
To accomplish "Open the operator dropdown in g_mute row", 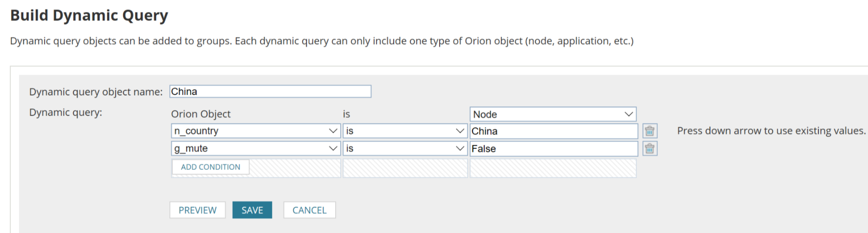I will click(x=405, y=149).
